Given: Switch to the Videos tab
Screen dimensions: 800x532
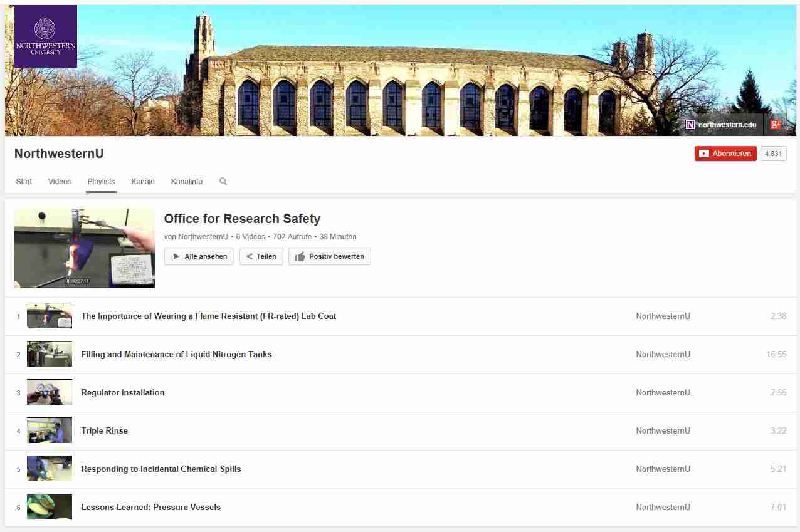Looking at the screenshot, I should [60, 182].
